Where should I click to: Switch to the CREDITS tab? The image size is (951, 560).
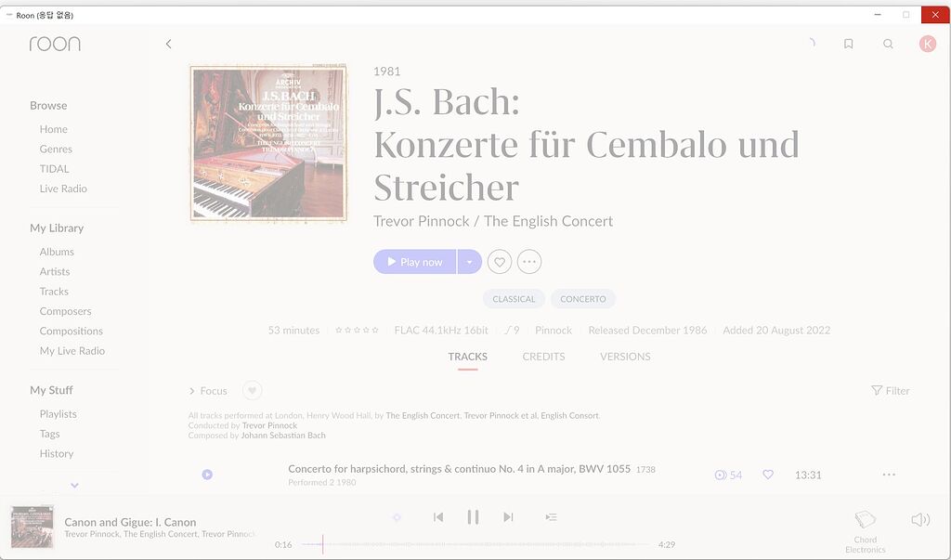click(x=543, y=357)
